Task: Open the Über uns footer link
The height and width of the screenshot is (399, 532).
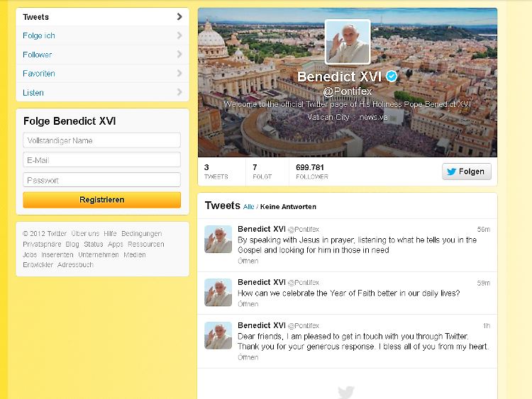Action: (85, 234)
